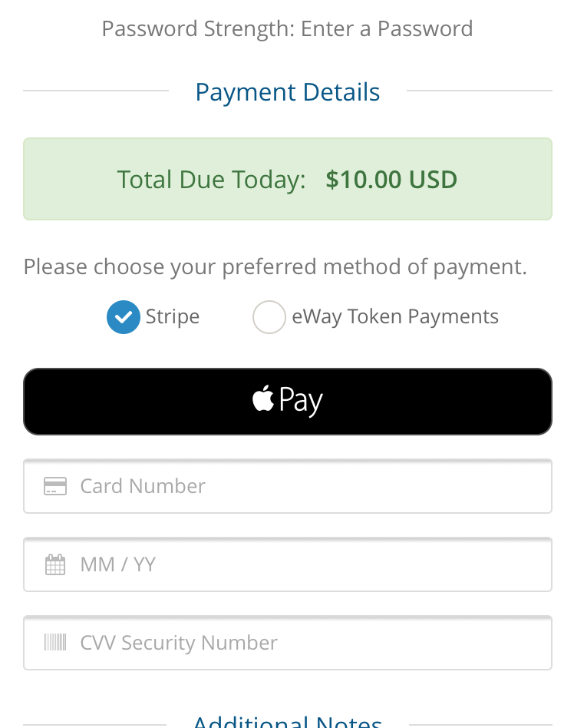Screen dimensions: 574x728
Task: Select the Stripe payment radio button
Action: tap(124, 317)
